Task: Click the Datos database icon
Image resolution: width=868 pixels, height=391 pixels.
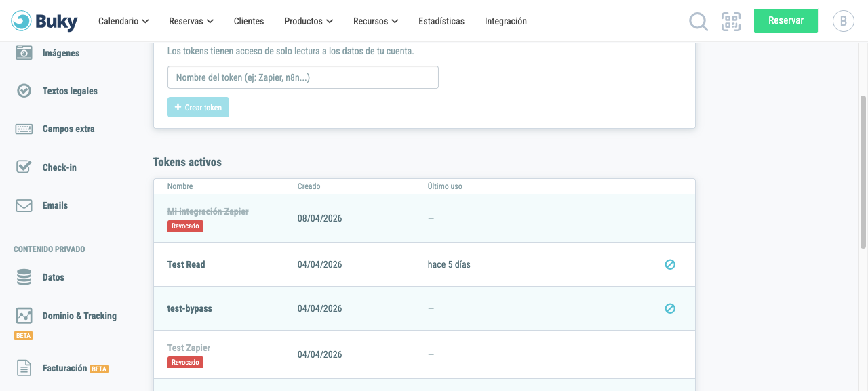Action: [x=24, y=277]
